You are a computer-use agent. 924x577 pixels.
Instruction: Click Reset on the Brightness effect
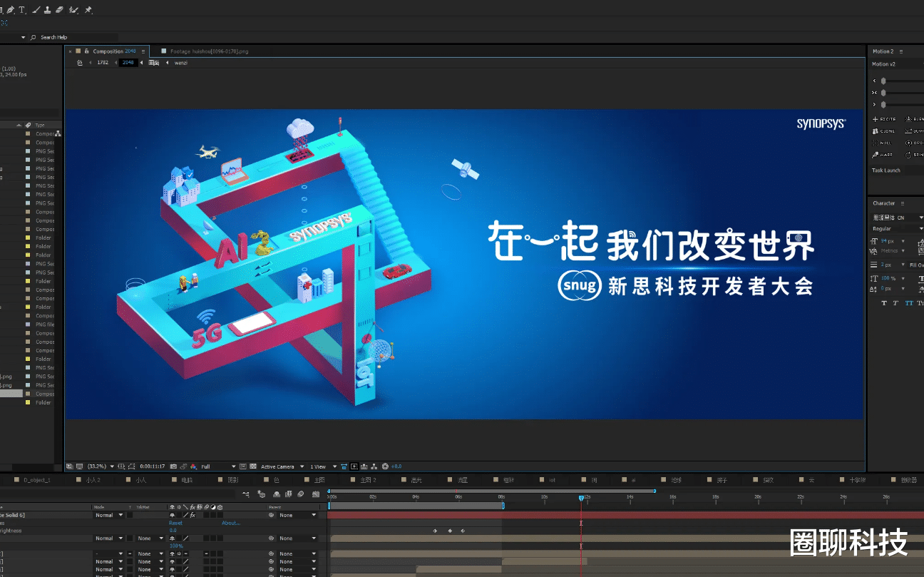175,523
